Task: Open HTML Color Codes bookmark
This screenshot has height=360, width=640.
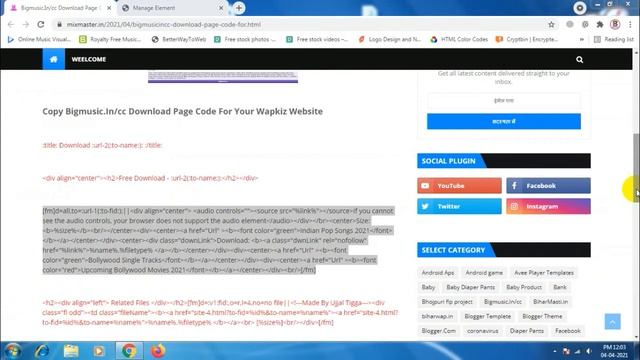Action: click(x=459, y=39)
